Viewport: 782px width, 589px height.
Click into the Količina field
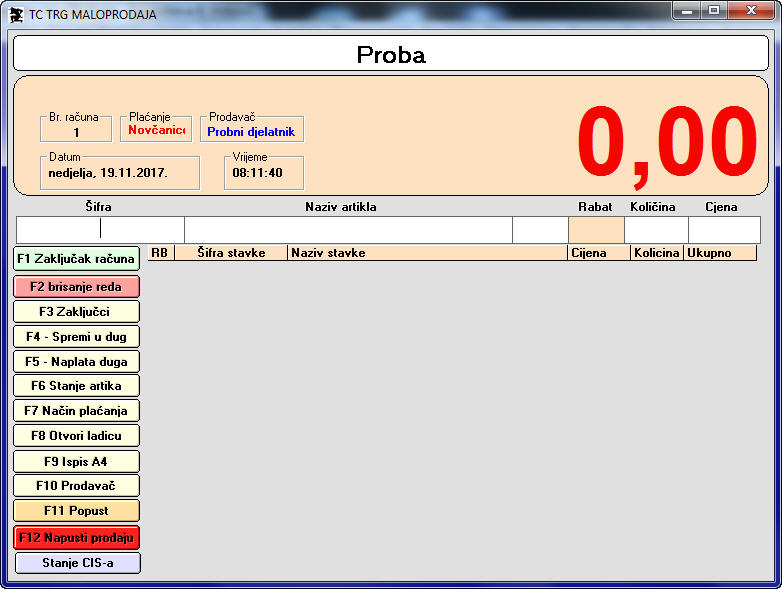click(655, 230)
